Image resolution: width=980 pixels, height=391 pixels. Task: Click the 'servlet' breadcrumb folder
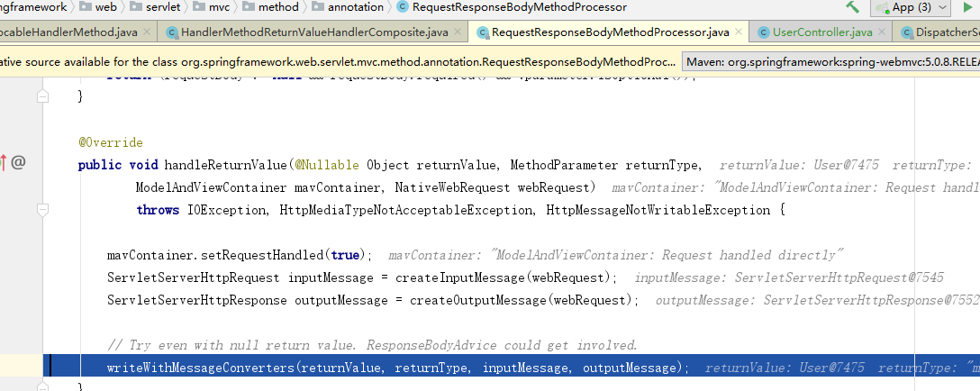(x=160, y=7)
